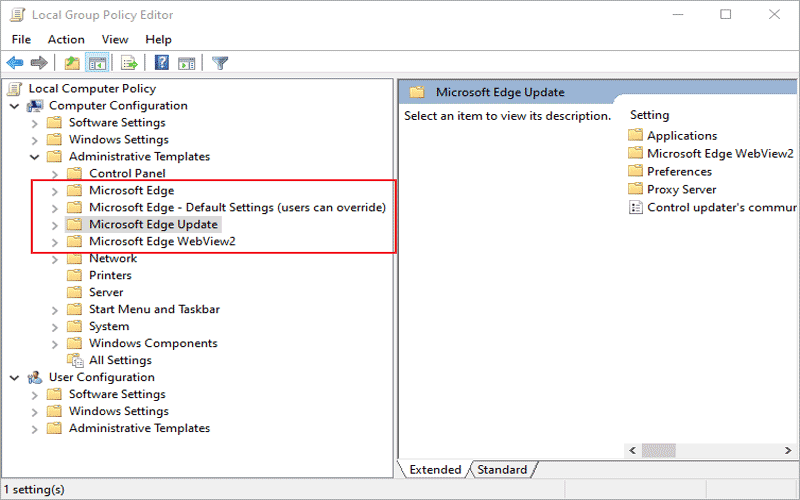Click the Forward arrow toolbar icon
The height and width of the screenshot is (500, 800).
pyautogui.click(x=39, y=63)
